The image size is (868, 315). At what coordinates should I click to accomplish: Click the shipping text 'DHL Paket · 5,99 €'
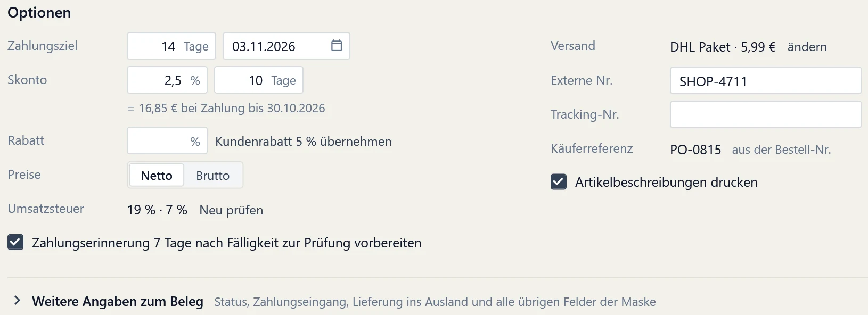coord(723,47)
